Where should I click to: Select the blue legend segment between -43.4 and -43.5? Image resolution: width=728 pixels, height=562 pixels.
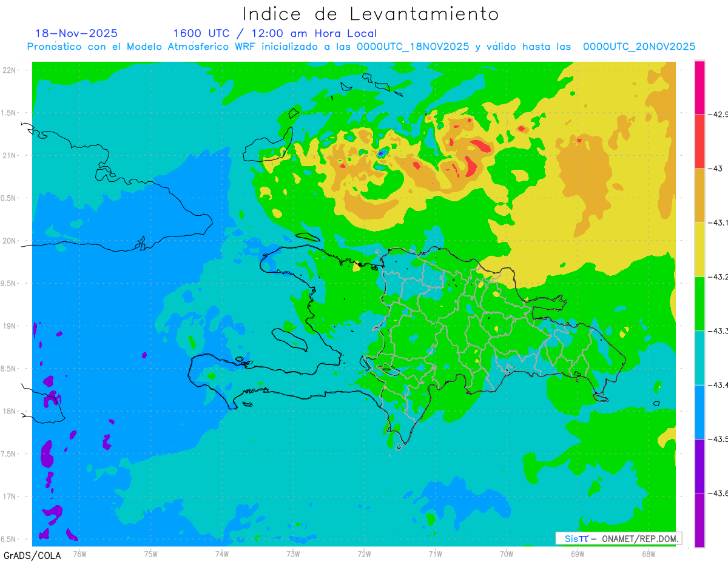click(699, 412)
